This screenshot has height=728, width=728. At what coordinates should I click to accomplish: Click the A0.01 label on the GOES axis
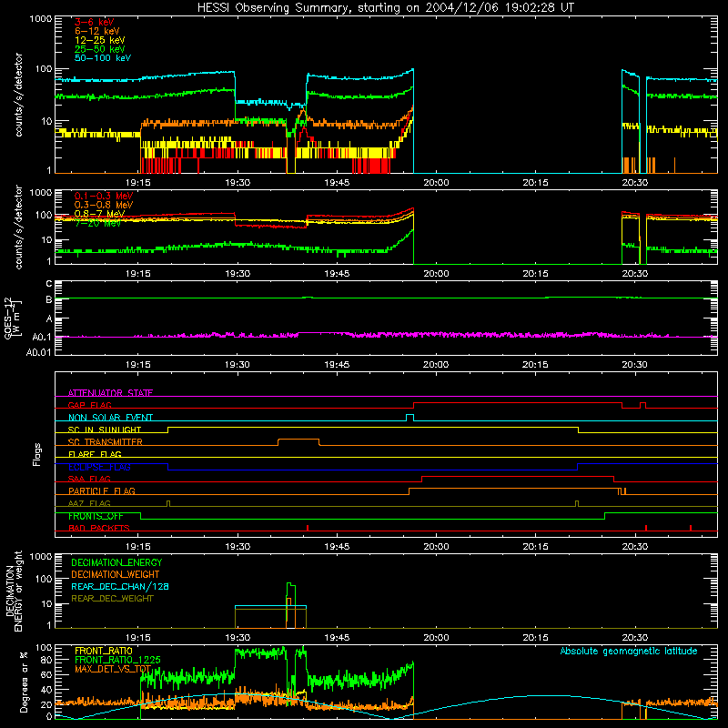(39, 352)
